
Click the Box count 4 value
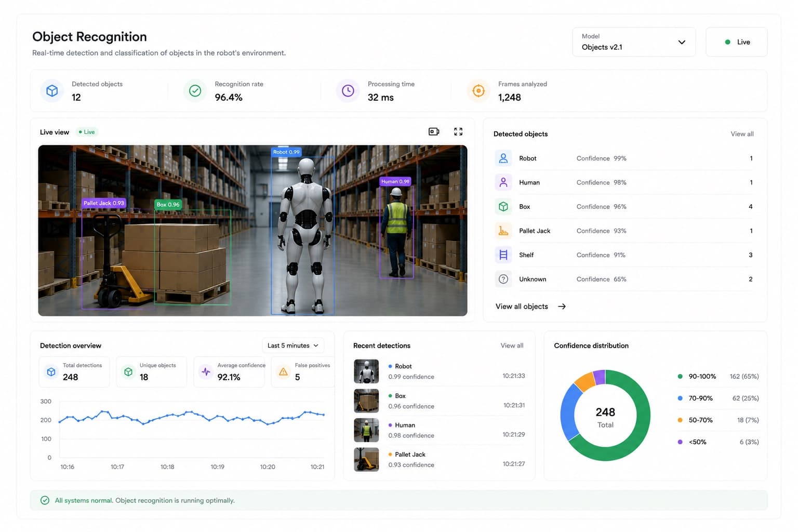750,207
